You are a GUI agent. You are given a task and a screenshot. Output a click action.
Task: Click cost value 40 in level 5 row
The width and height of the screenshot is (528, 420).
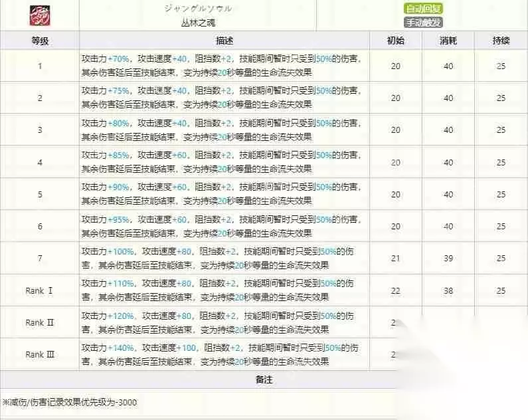pyautogui.click(x=448, y=194)
